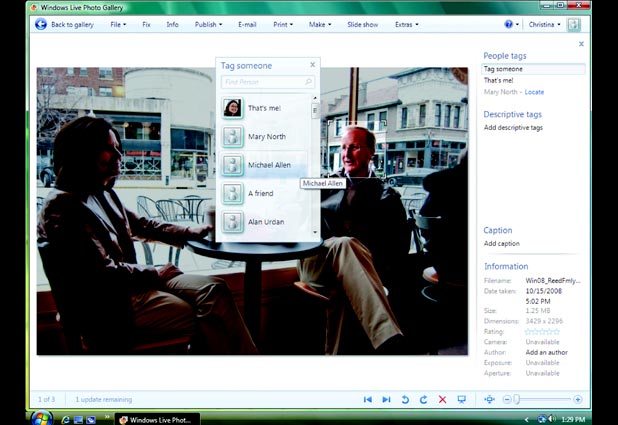Screen dimensions: 618x425
Task: Rotate photo counterclockwise
Action: 405,400
